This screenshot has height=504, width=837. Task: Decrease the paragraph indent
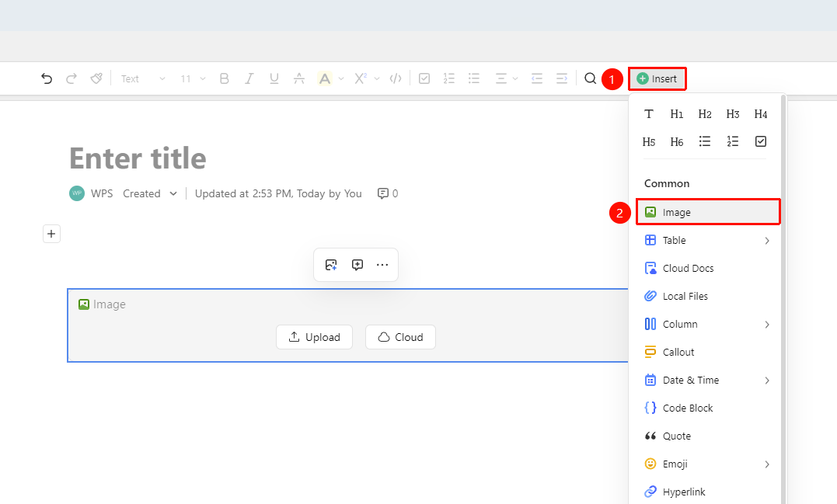pyautogui.click(x=537, y=79)
